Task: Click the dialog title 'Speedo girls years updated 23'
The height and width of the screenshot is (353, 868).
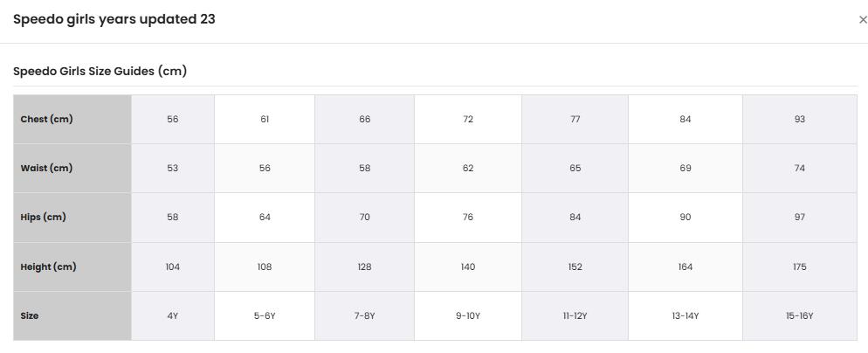Action: coord(114,19)
